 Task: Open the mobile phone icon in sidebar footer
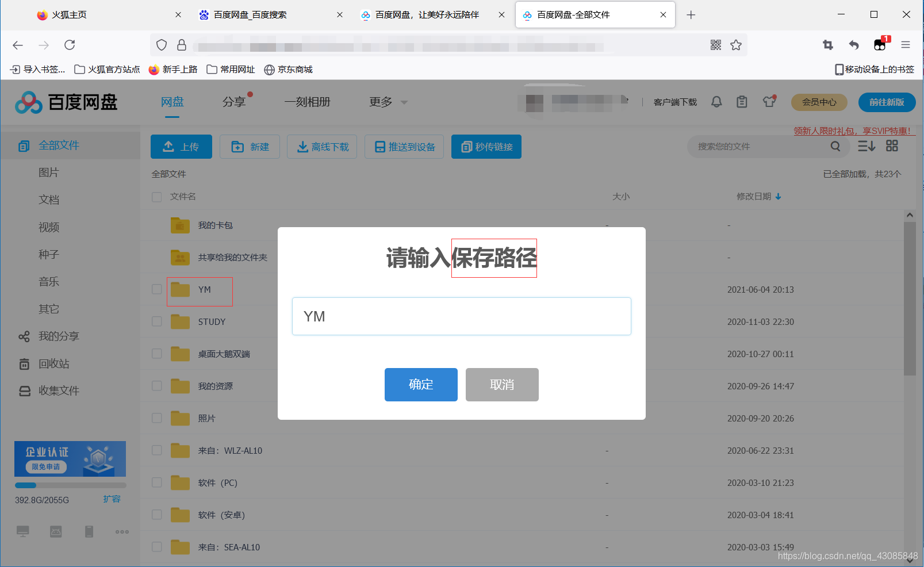click(x=89, y=531)
